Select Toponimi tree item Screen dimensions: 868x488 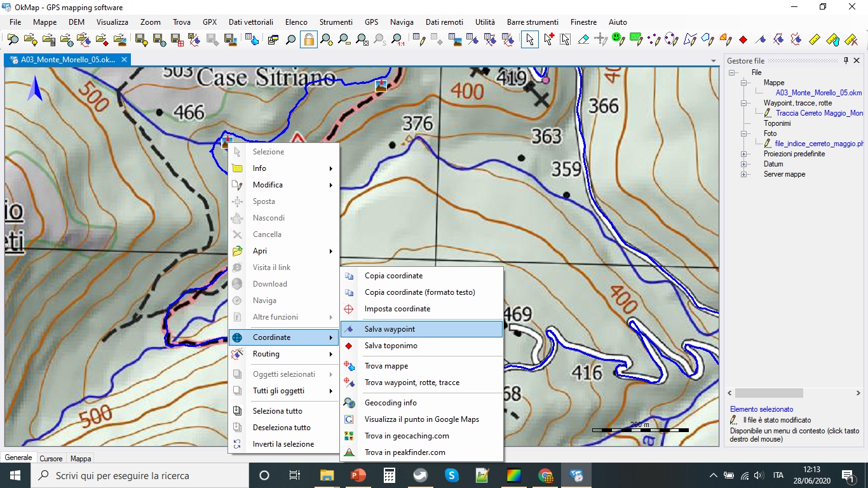pos(777,123)
